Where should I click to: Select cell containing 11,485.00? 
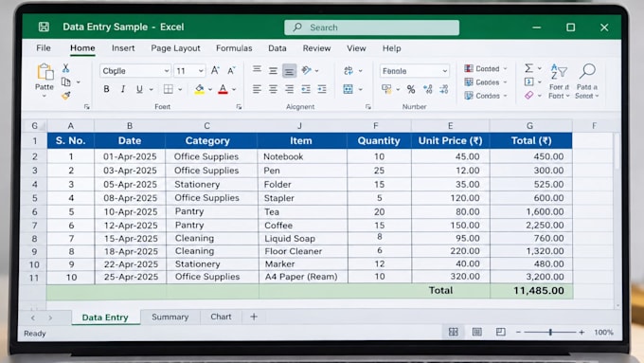tap(531, 291)
